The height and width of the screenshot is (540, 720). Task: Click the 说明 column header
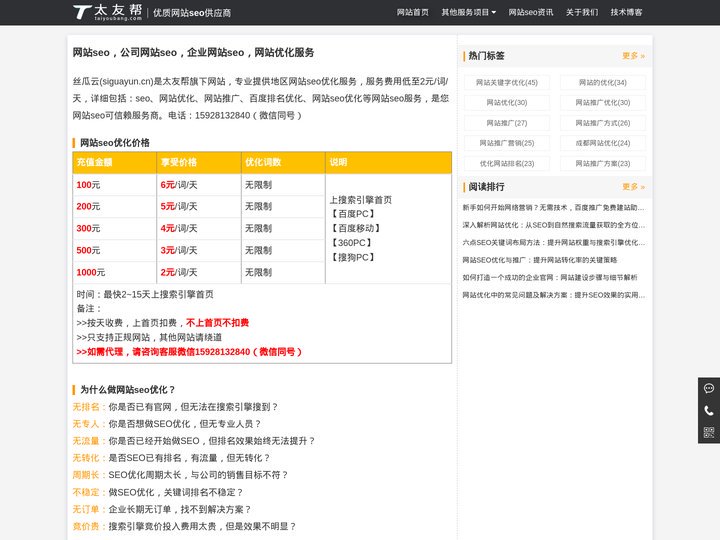tap(388, 163)
